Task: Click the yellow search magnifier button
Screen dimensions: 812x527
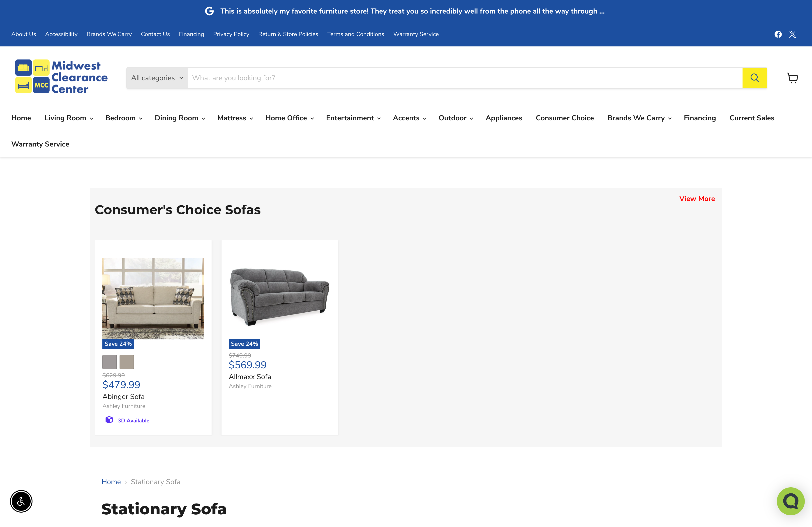Action: pos(754,78)
